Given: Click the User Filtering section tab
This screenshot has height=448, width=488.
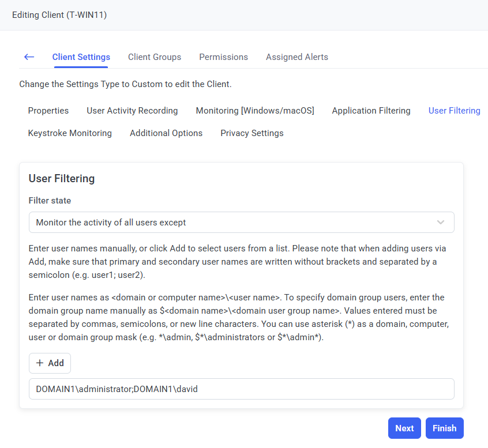Looking at the screenshot, I should click(x=454, y=111).
